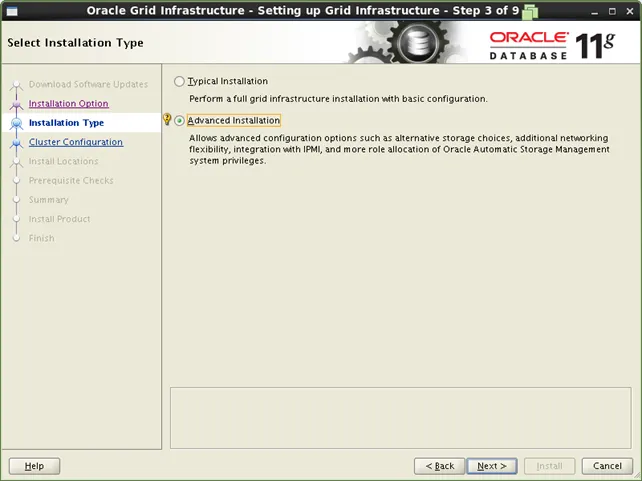642x481 pixels.
Task: Click Next to continue installation
Action: [x=492, y=466]
